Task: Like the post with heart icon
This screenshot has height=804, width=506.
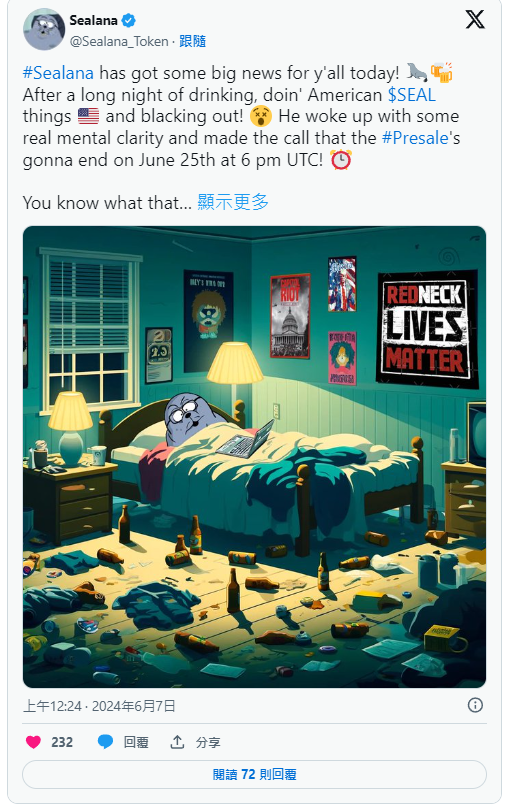Action: pos(34,742)
